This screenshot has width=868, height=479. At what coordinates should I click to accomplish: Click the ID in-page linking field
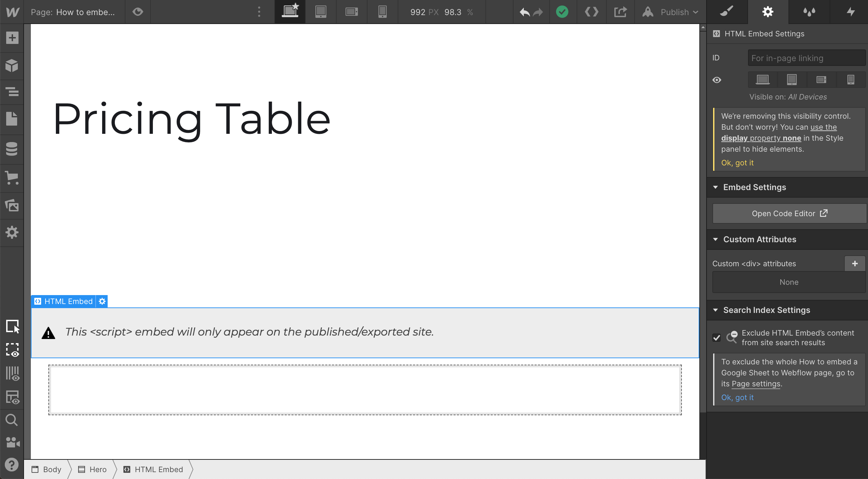[807, 58]
